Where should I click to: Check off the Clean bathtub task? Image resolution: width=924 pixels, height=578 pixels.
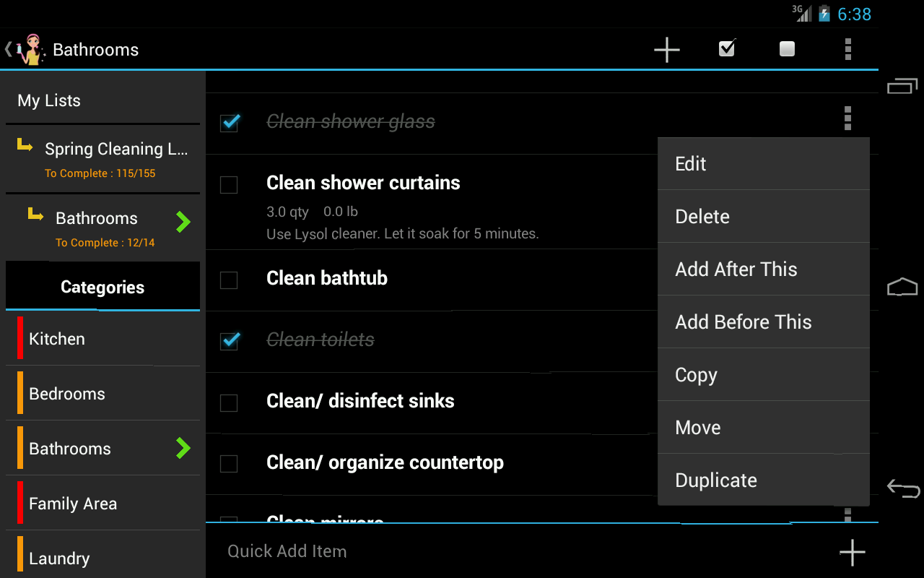pyautogui.click(x=229, y=280)
